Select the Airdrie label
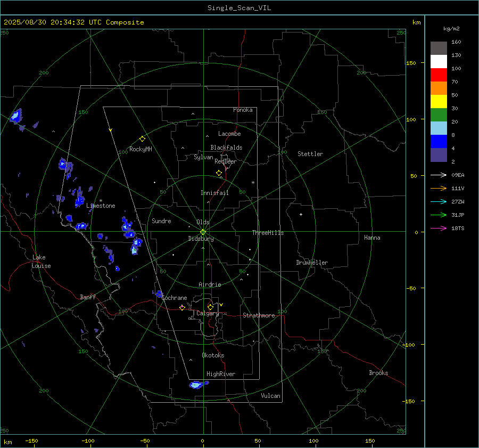This screenshot has width=479, height=448. (x=210, y=284)
